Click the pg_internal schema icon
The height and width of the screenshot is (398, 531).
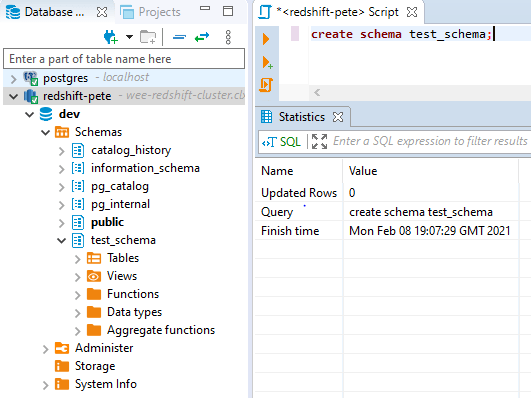click(78, 204)
